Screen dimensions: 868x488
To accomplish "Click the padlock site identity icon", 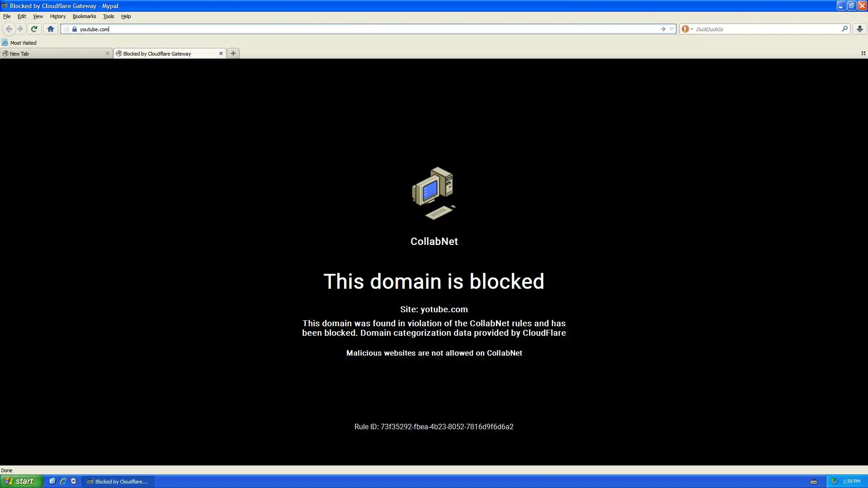I will [75, 29].
